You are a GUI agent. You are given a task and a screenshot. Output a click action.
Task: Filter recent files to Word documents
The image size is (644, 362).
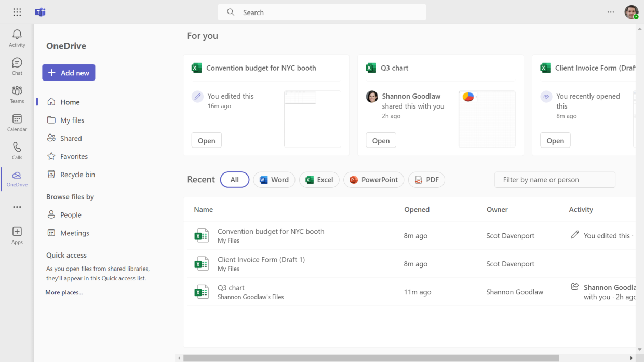[274, 180]
